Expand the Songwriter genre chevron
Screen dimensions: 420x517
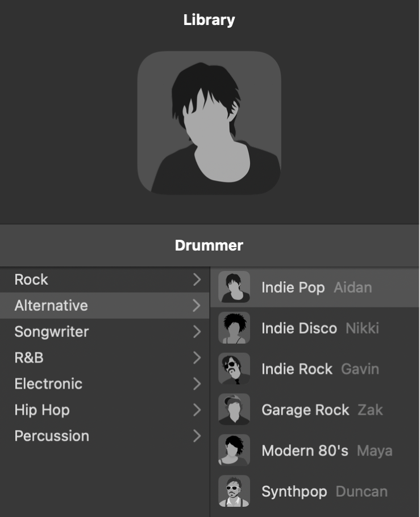[x=198, y=332]
